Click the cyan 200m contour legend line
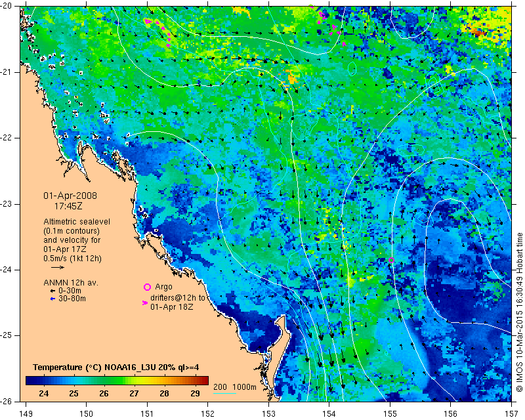 (x=224, y=393)
